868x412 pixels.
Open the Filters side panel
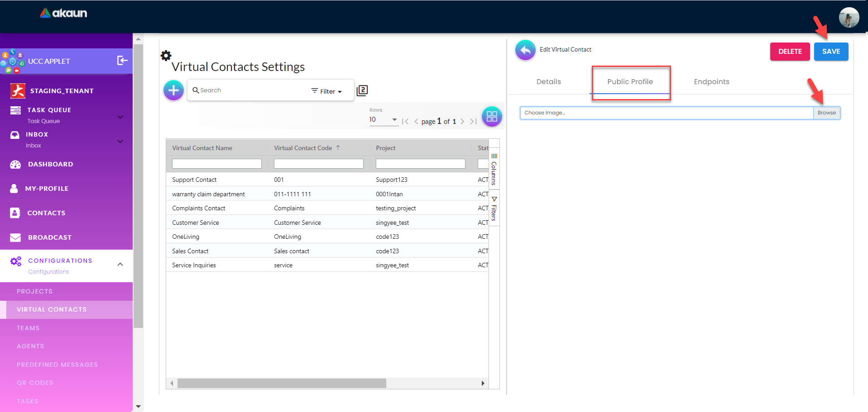coord(494,209)
